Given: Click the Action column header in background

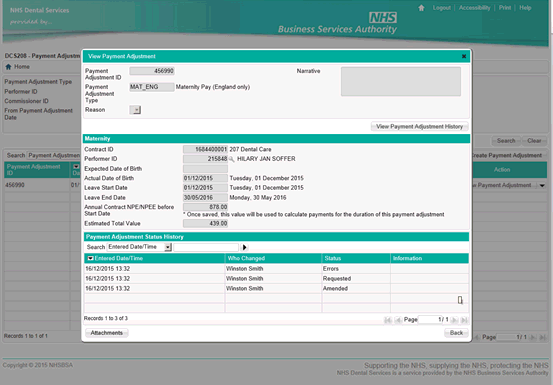Looking at the screenshot, I should click(502, 170).
